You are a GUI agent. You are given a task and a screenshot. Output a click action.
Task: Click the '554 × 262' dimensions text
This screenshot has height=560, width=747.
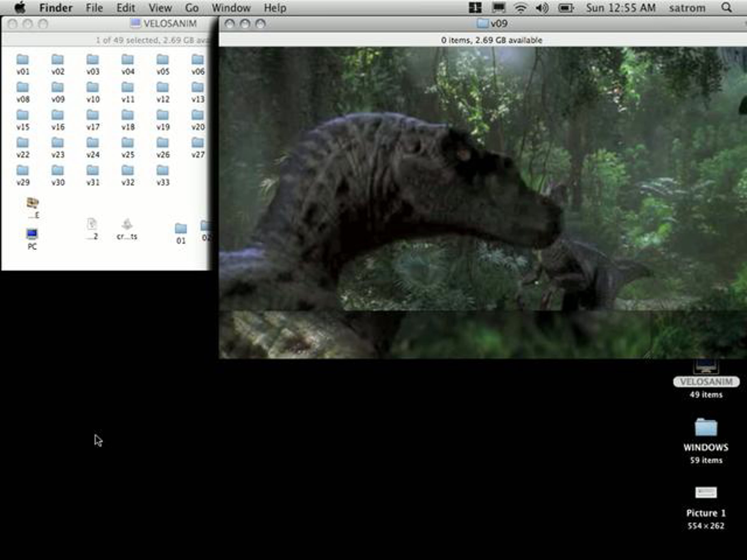[x=706, y=525]
